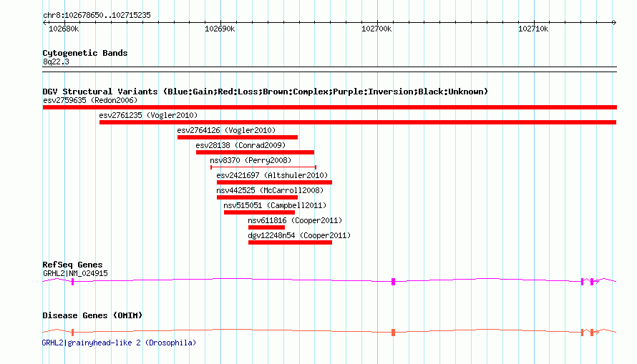
Task: Open nsv611816 (Cooper2011) variant label
Action: coord(295,220)
